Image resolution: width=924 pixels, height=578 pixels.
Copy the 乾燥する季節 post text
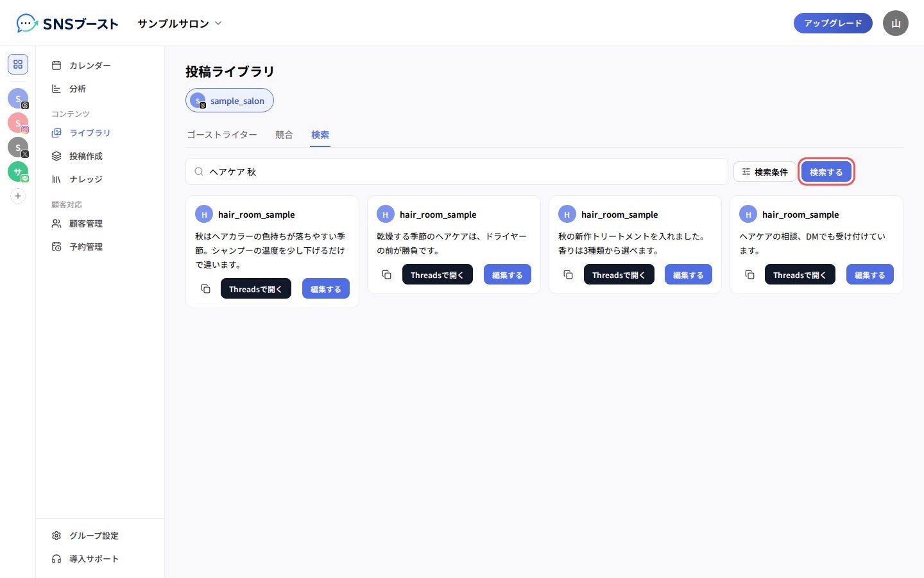click(x=386, y=275)
